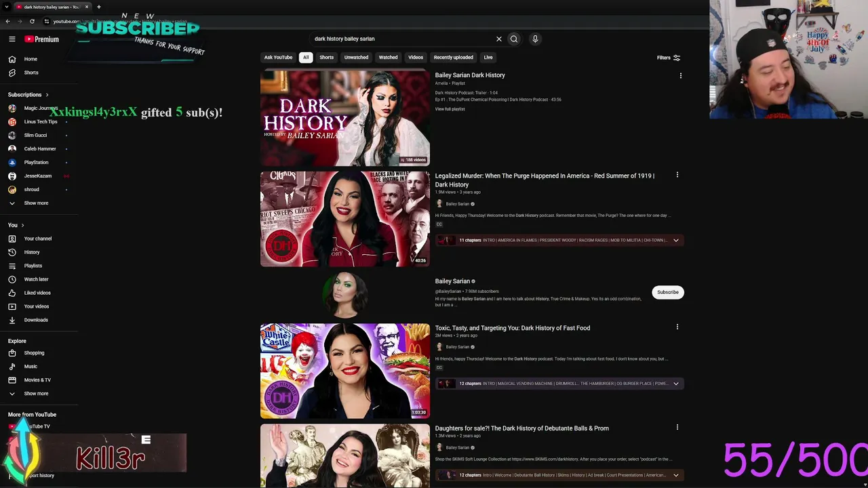
Task: Open the Bailey Sarian channel profile picture result
Action: 345,295
